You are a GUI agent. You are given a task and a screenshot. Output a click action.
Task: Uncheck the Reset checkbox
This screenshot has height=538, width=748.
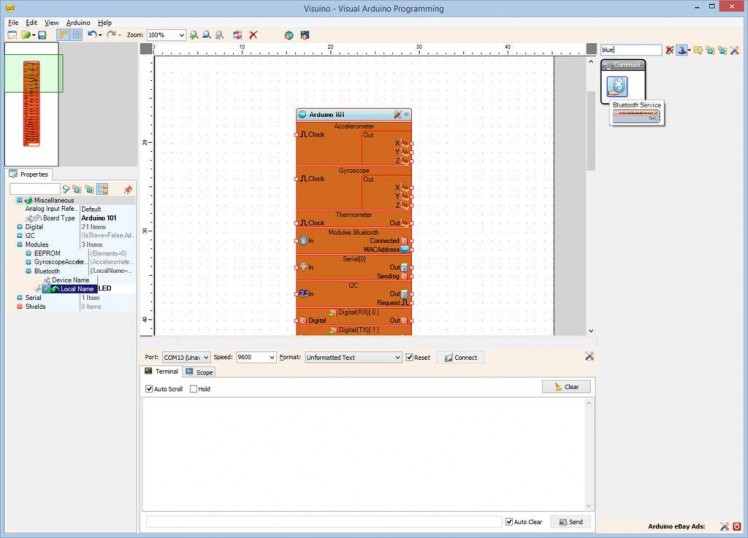[410, 357]
